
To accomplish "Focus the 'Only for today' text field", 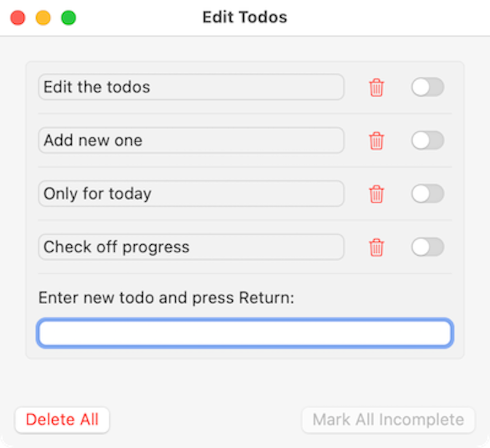I will pos(191,194).
